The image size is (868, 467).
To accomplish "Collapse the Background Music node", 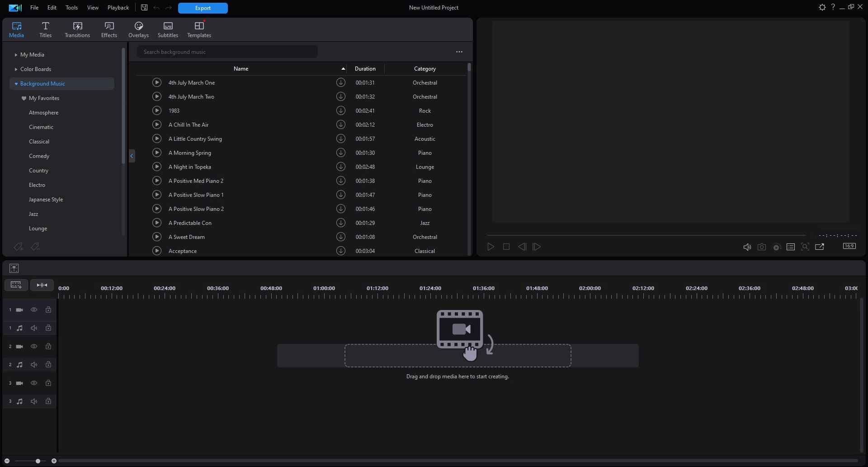I will [x=16, y=84].
